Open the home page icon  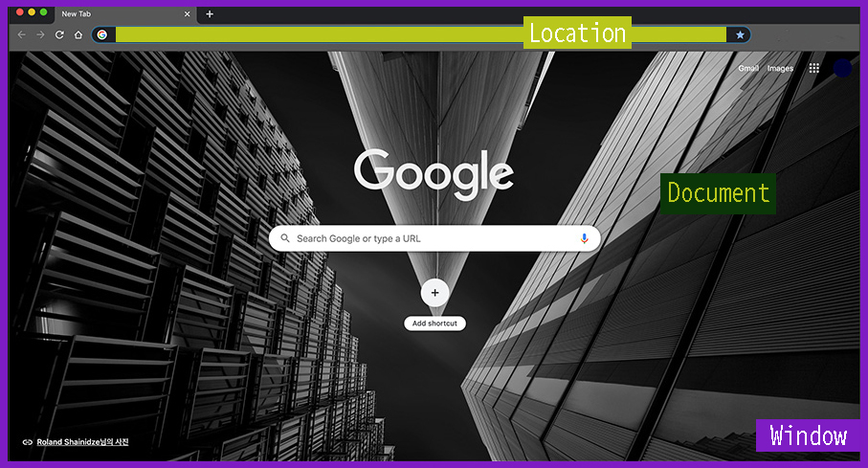78,34
